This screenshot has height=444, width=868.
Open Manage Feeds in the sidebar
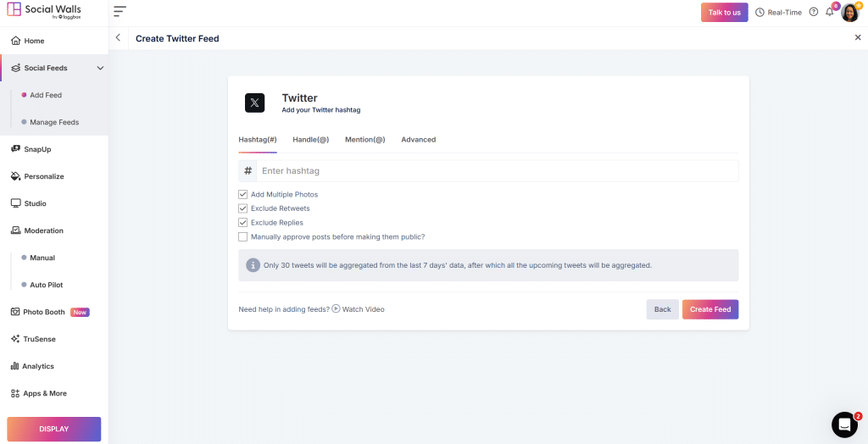[x=54, y=122]
